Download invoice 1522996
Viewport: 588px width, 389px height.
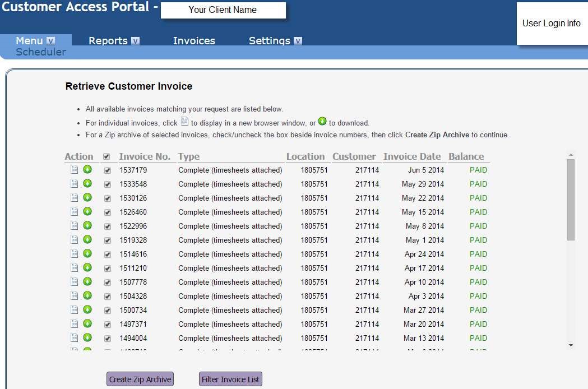87,225
